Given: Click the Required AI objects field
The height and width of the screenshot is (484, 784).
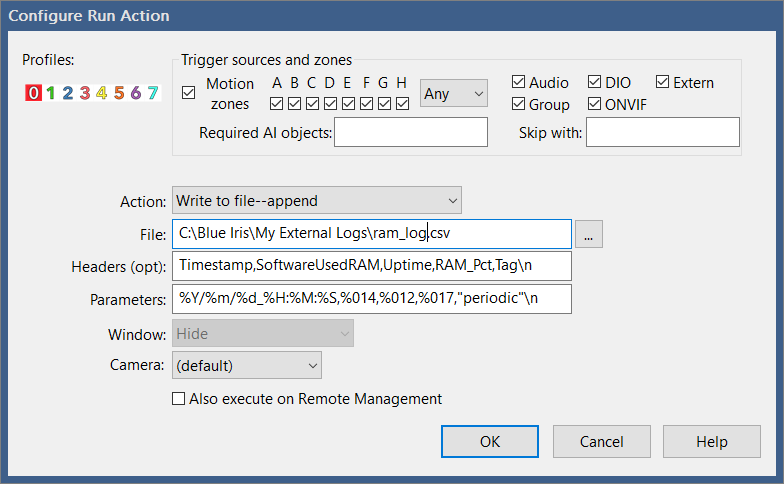Looking at the screenshot, I should click(411, 132).
